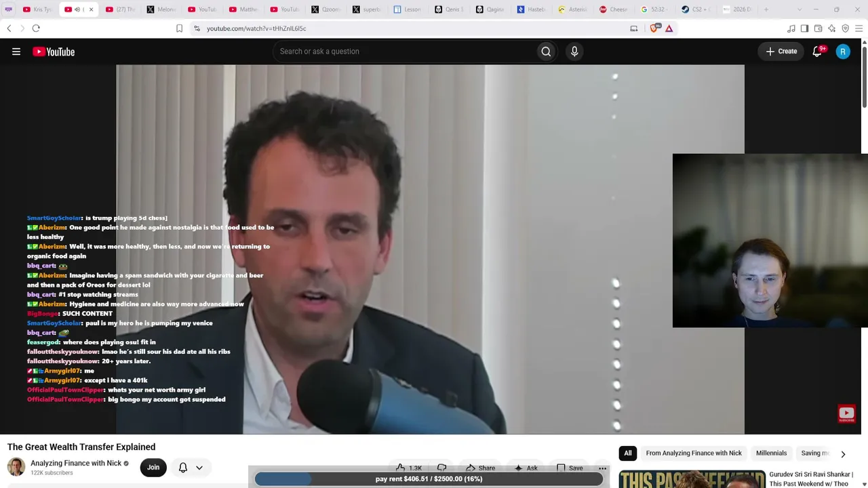This screenshot has width=868, height=488.
Task: Mute the active YouTube tab's speaker icon
Action: pos(77,9)
